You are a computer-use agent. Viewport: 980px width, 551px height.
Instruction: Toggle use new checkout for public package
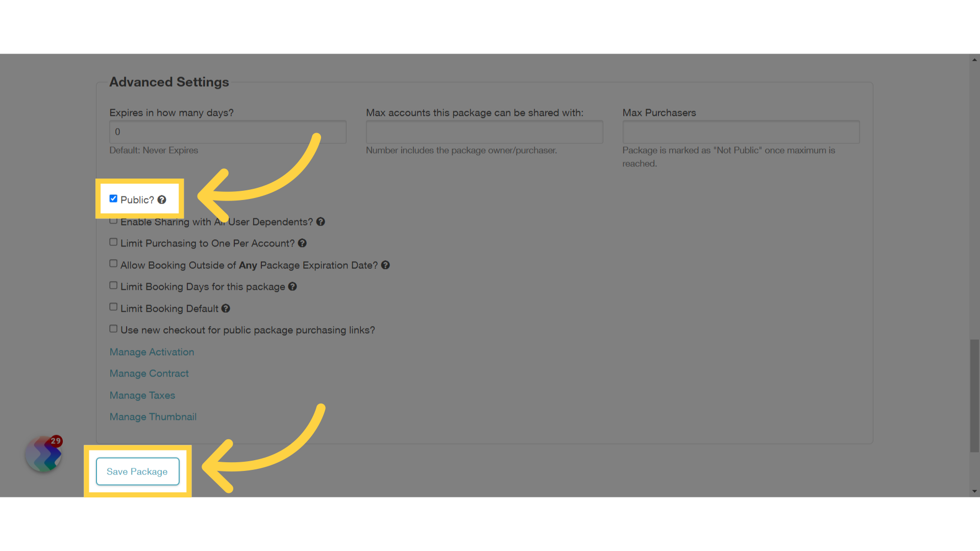coord(113,329)
